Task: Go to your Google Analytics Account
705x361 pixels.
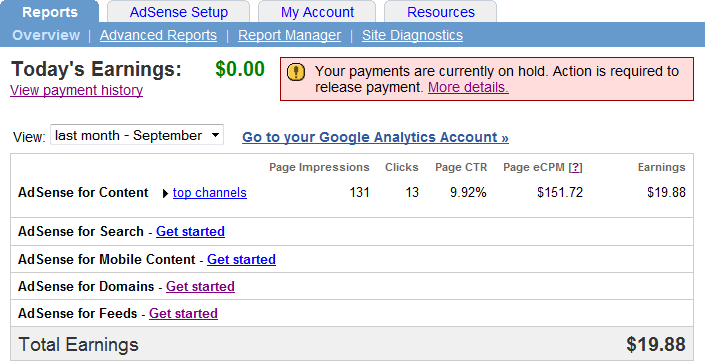Action: coord(375,137)
